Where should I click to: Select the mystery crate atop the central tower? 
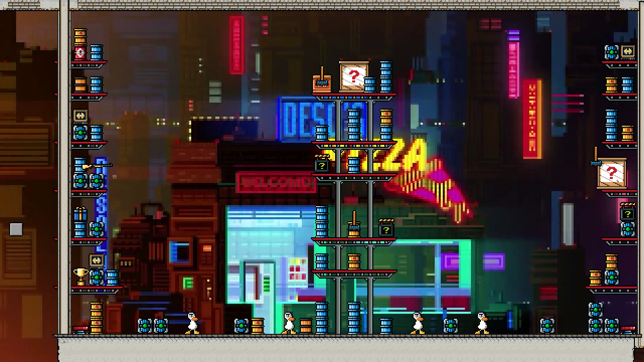coord(354,77)
